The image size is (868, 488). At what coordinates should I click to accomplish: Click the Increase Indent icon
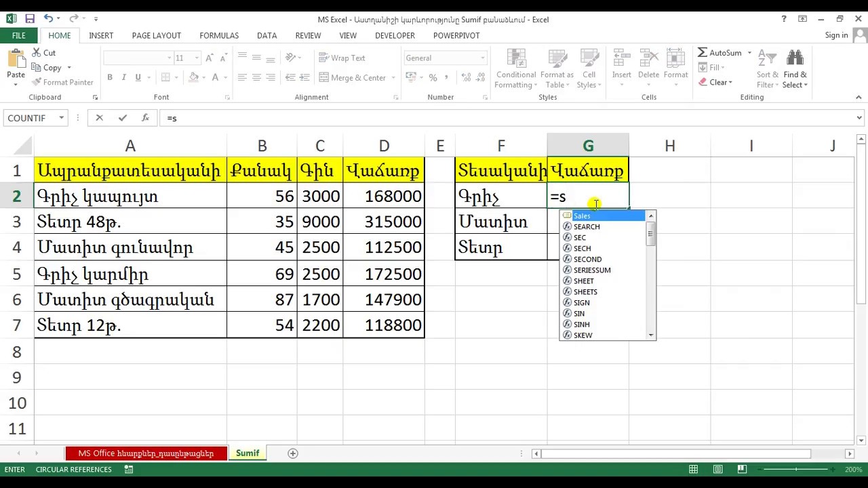click(304, 77)
